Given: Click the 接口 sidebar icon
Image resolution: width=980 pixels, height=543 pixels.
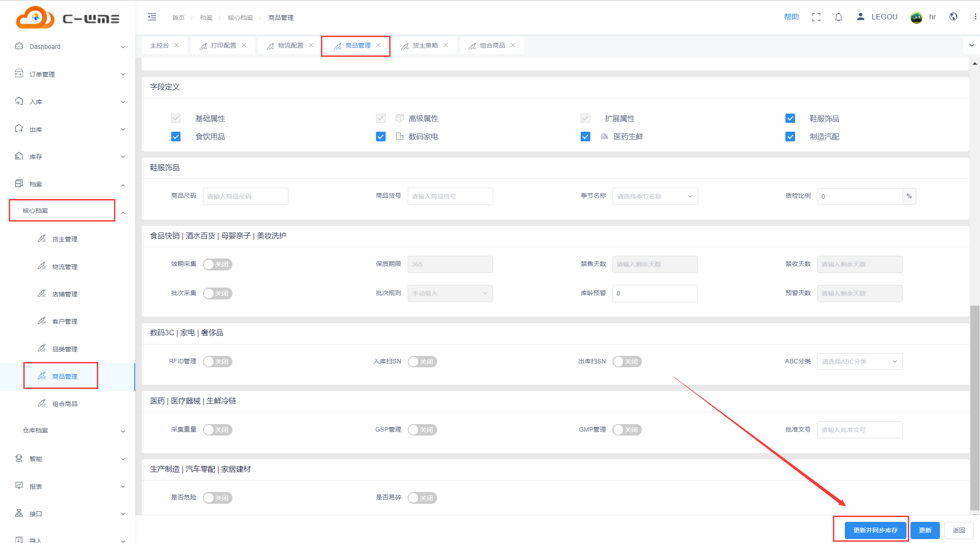Looking at the screenshot, I should pos(19,513).
